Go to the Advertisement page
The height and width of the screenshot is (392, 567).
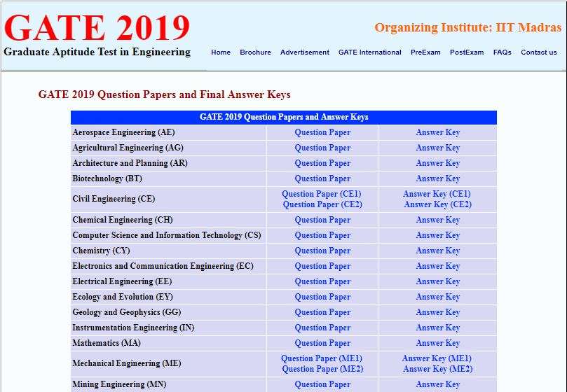pyautogui.click(x=304, y=52)
